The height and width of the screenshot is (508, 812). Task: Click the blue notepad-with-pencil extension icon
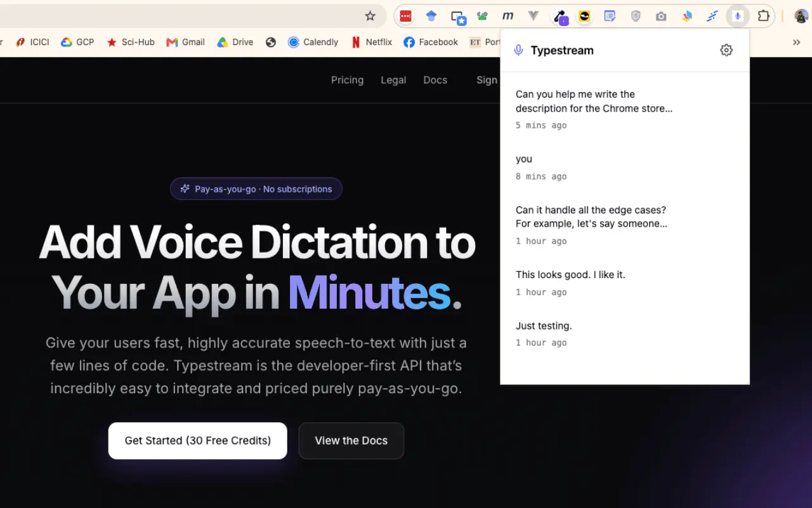click(x=610, y=17)
